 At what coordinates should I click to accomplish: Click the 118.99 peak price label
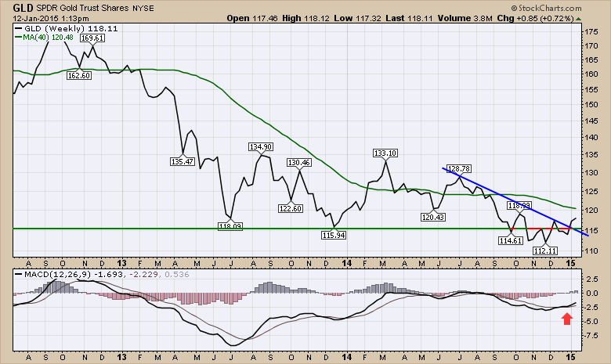(x=519, y=205)
